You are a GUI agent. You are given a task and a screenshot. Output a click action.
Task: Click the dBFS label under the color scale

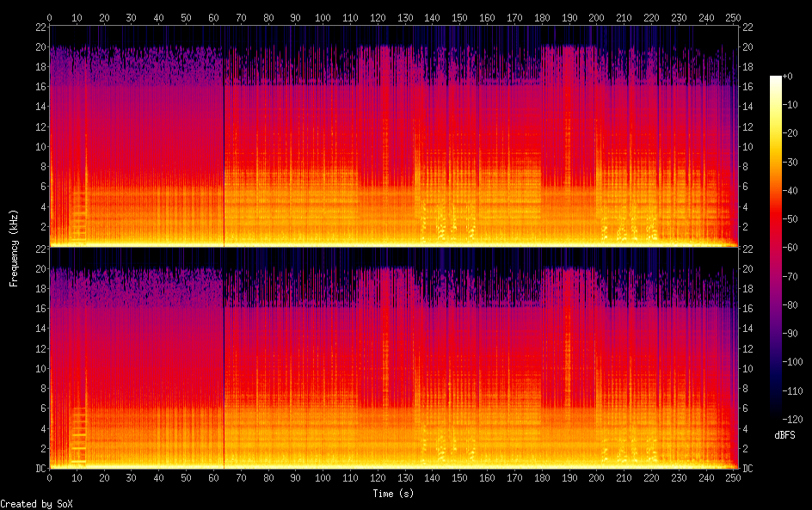click(784, 436)
